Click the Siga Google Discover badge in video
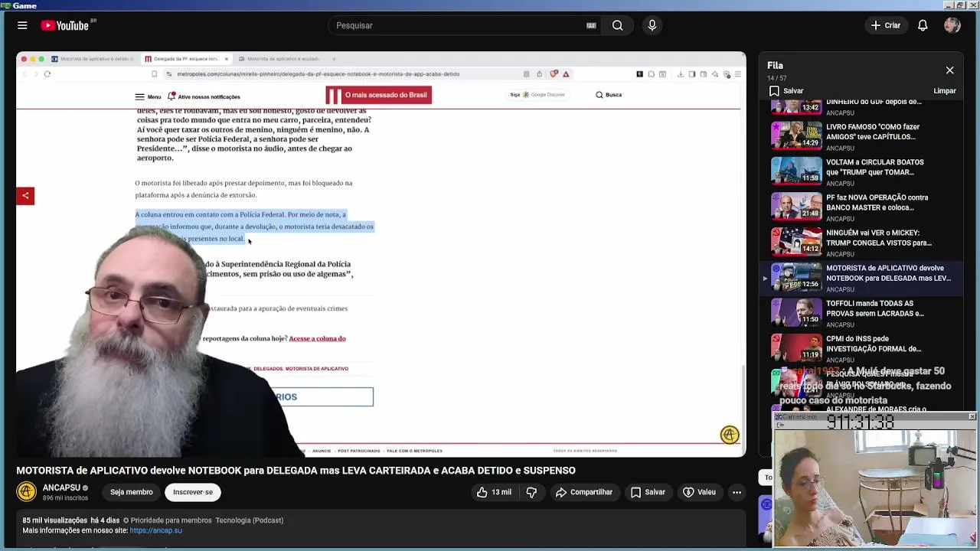 point(537,95)
